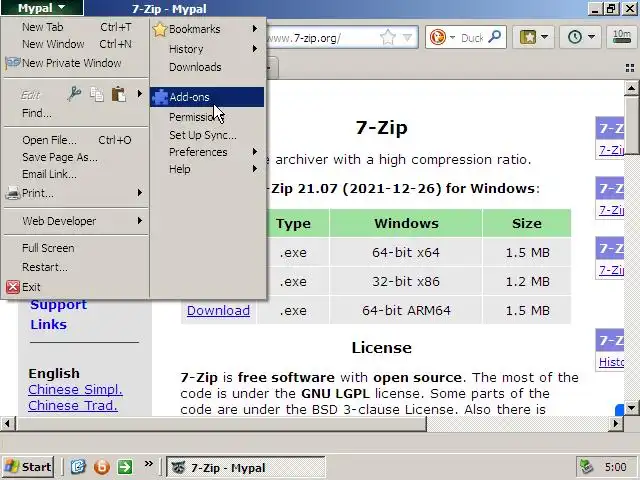The height and width of the screenshot is (480, 640).
Task: Click the Copy icon in the Edit row
Action: (x=97, y=94)
